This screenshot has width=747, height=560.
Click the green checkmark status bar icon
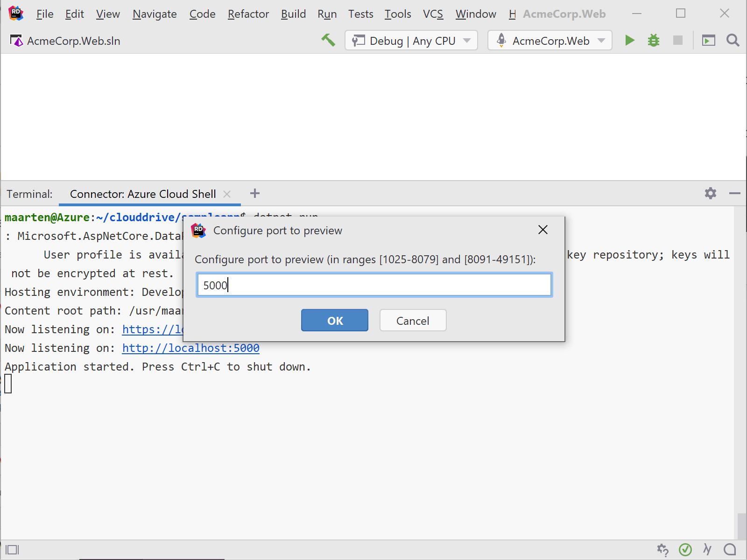point(685,550)
